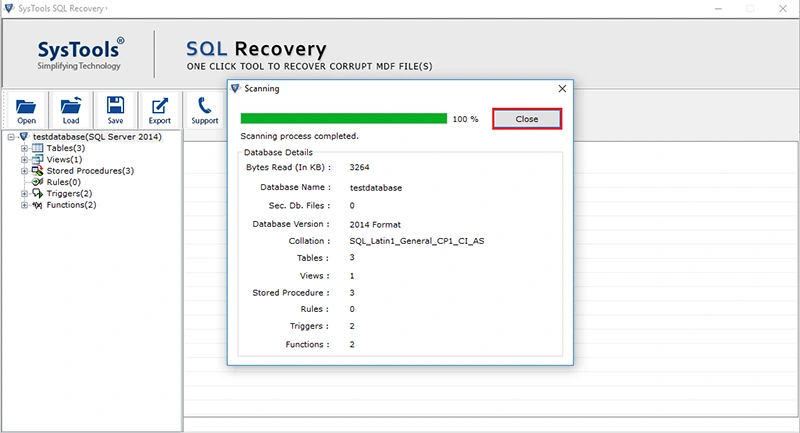Click the Views icon in tree
The width and height of the screenshot is (800, 433).
37,160
